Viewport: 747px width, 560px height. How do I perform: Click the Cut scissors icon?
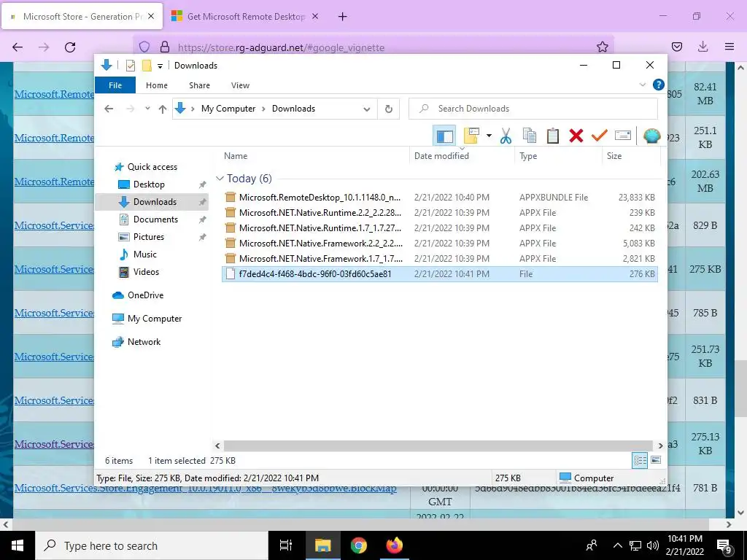click(x=506, y=136)
